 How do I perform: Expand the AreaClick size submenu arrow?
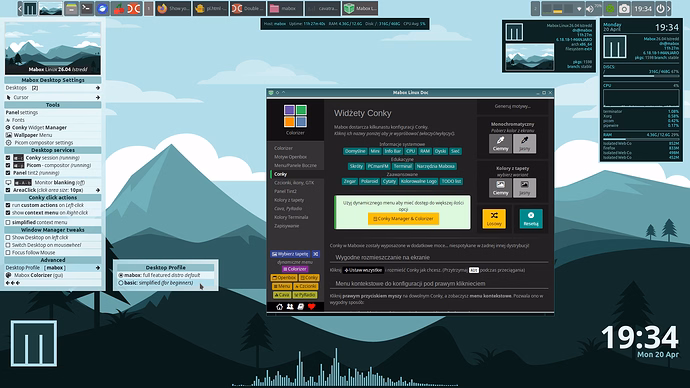pos(98,190)
